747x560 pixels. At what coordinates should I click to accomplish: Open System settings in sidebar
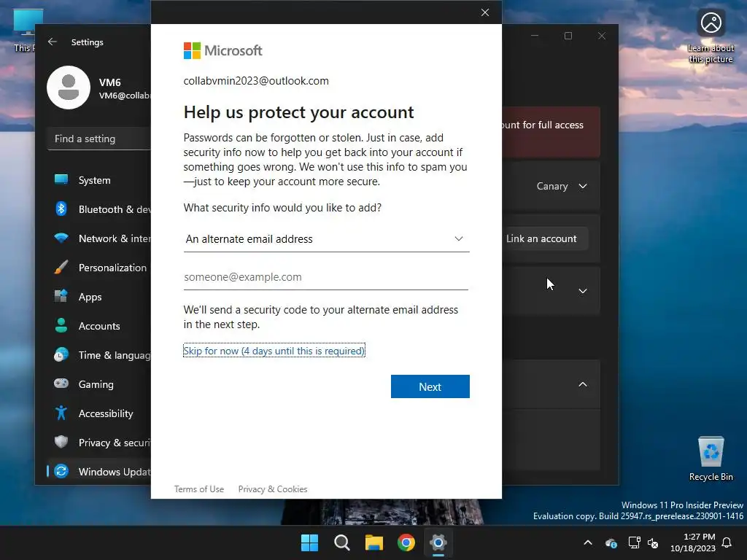(x=99, y=180)
